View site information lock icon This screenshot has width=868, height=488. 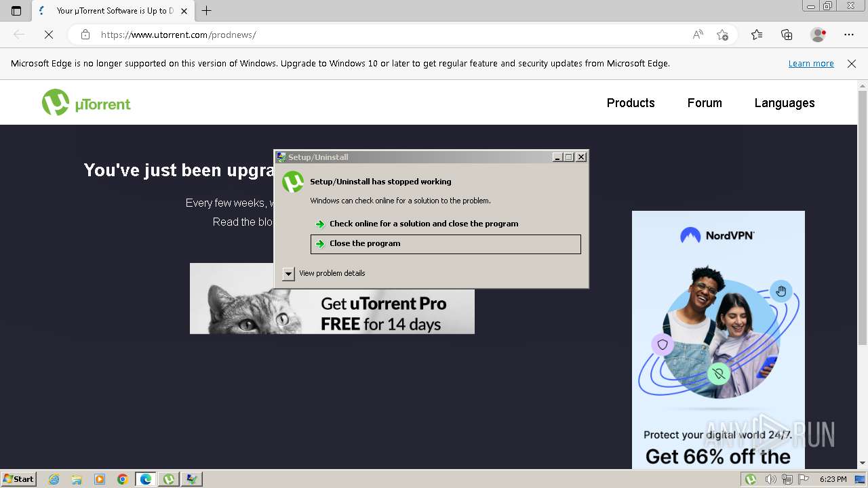85,35
